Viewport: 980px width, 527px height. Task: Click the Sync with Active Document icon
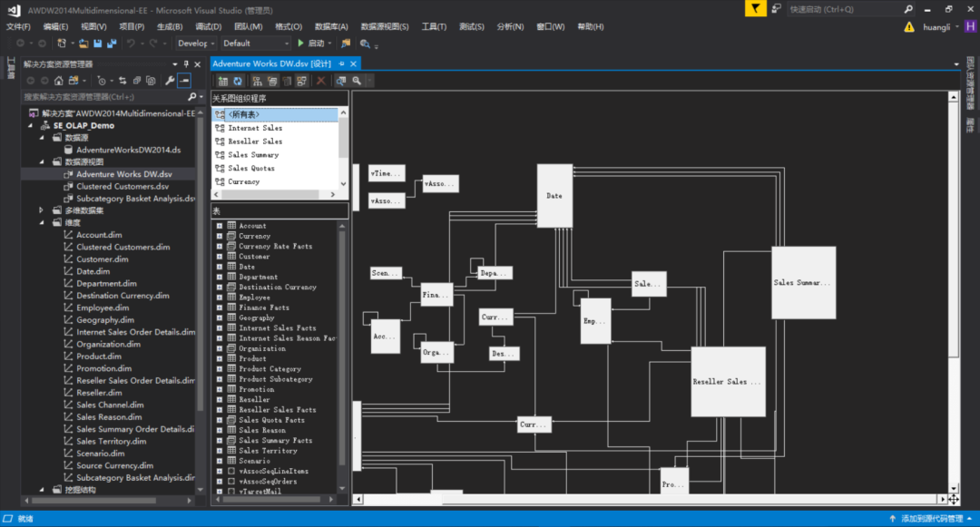(x=122, y=81)
